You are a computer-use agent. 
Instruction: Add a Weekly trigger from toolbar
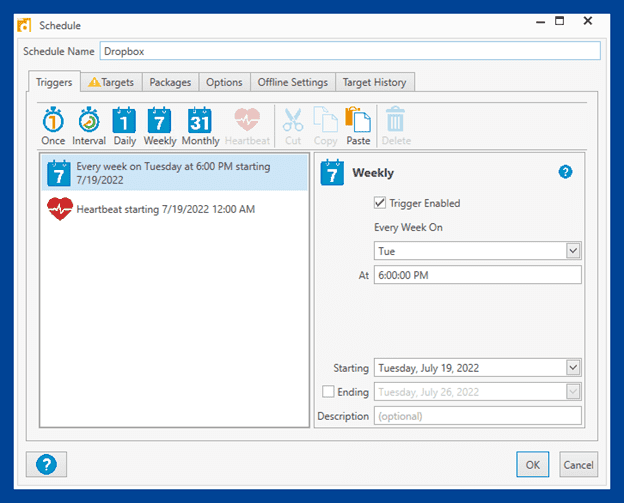click(160, 126)
